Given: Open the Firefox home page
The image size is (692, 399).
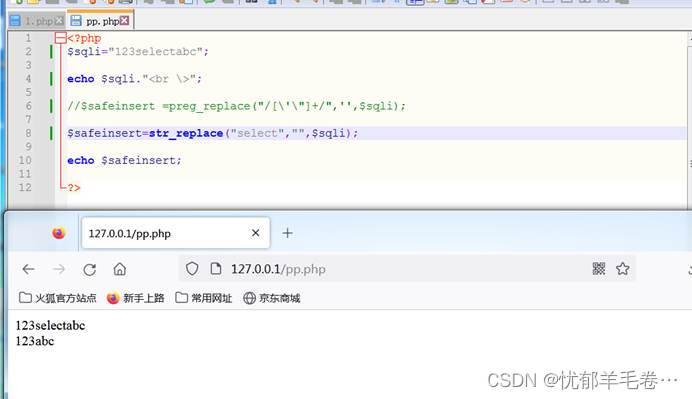Looking at the screenshot, I should pos(120,269).
